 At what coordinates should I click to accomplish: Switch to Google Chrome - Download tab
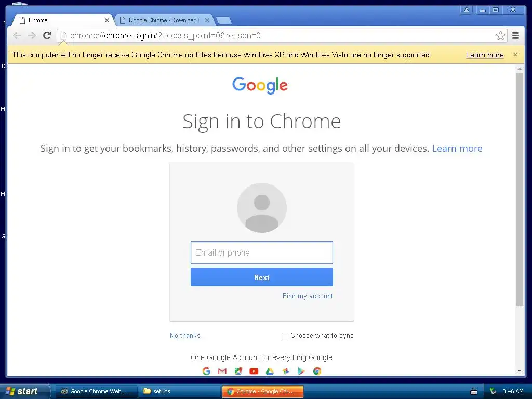click(x=164, y=20)
